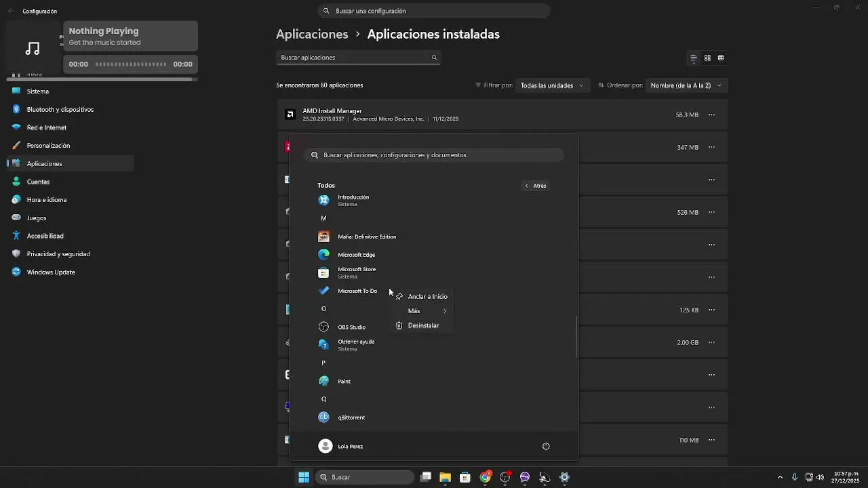Open the Mafia: Definitive Edition app icon

(x=323, y=237)
